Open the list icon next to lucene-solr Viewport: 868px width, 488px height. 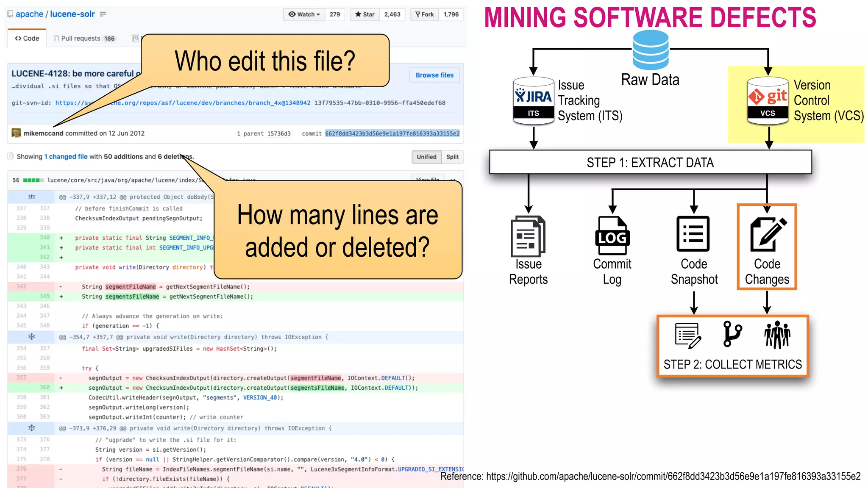point(103,14)
